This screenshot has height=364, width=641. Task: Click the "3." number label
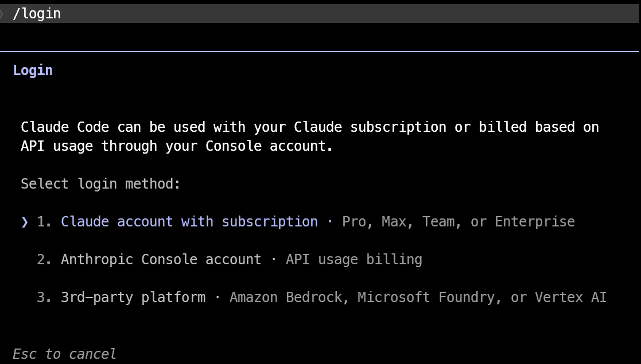tap(42, 298)
